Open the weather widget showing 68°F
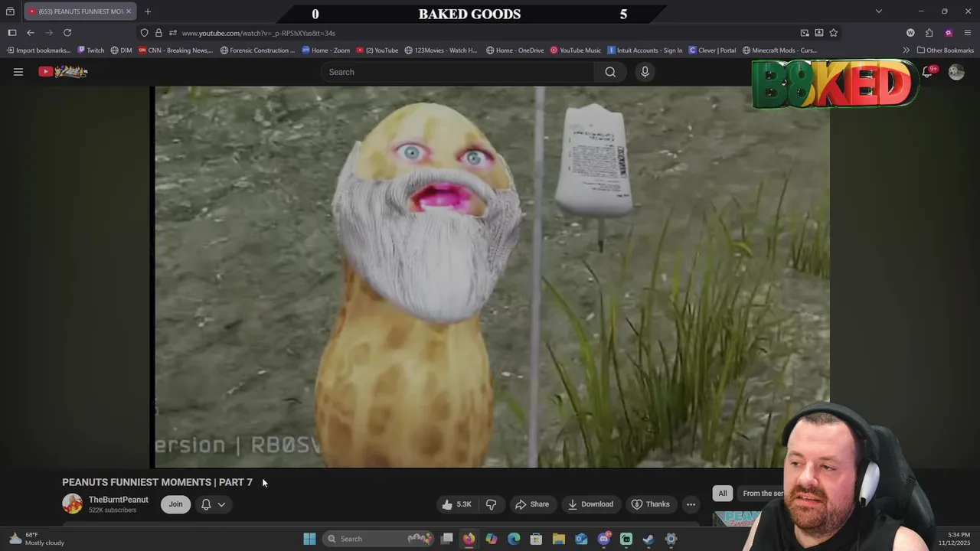The image size is (980, 551). (x=37, y=539)
